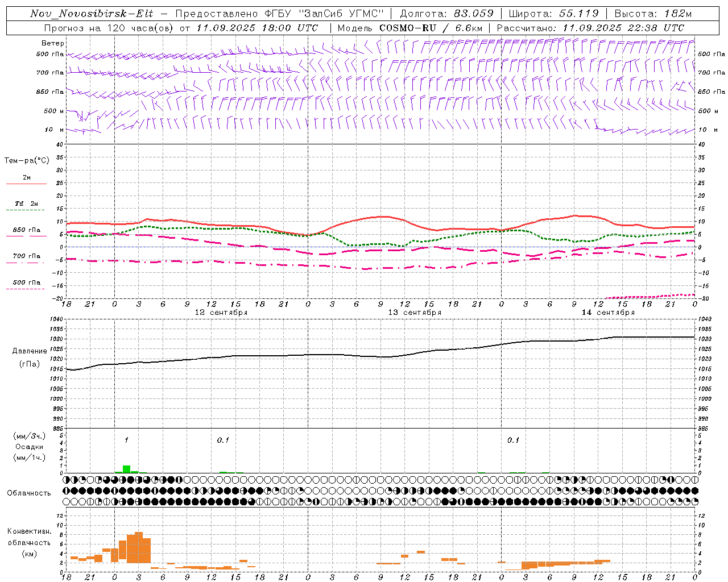Click the Долгота: 83.059 value
The height and width of the screenshot is (582, 728).
coord(446,14)
